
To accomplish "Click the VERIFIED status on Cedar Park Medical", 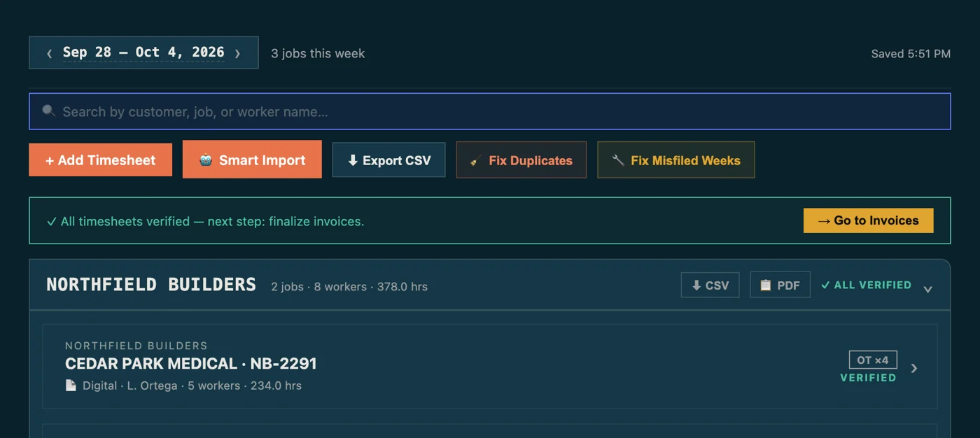I will click(x=868, y=378).
